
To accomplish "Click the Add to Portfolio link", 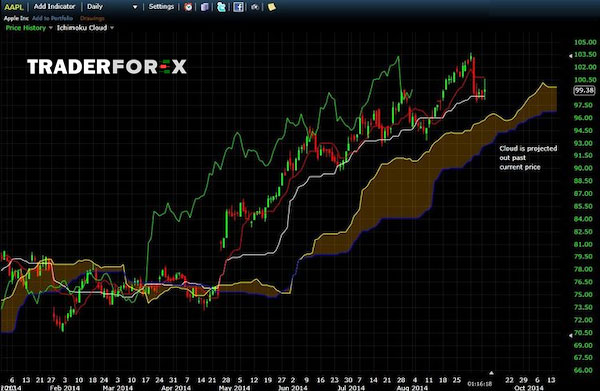I will [52, 18].
